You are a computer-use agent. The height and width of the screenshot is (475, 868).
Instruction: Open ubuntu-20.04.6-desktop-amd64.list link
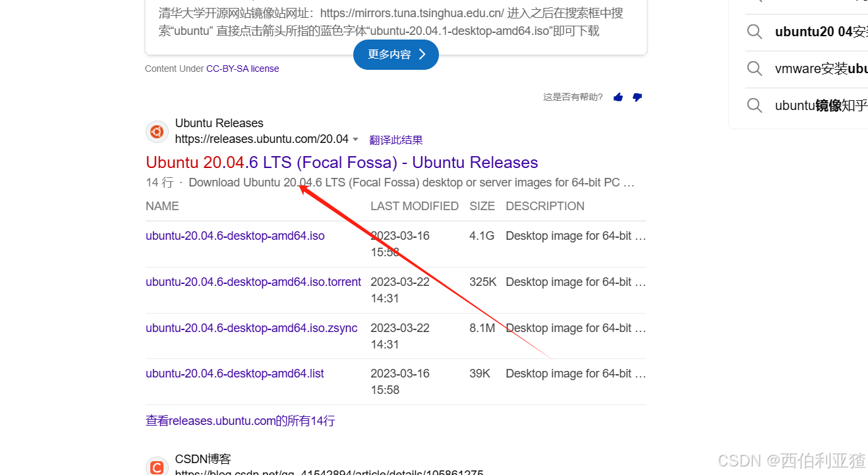[x=235, y=374]
